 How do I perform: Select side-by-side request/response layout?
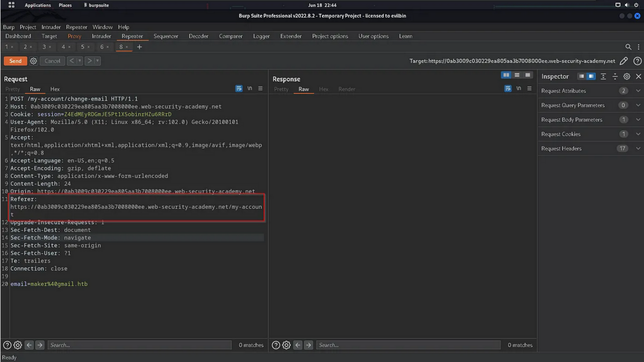coord(506,75)
